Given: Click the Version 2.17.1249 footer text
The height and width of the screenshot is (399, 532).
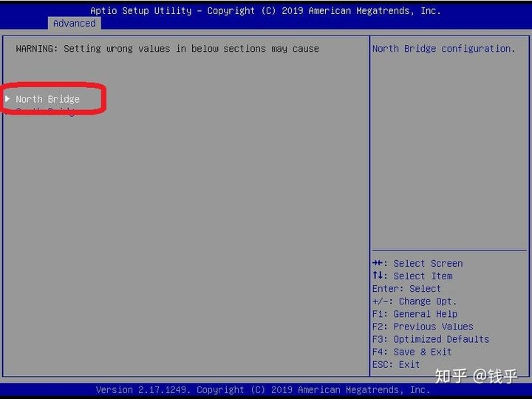Looking at the screenshot, I should point(262,389).
